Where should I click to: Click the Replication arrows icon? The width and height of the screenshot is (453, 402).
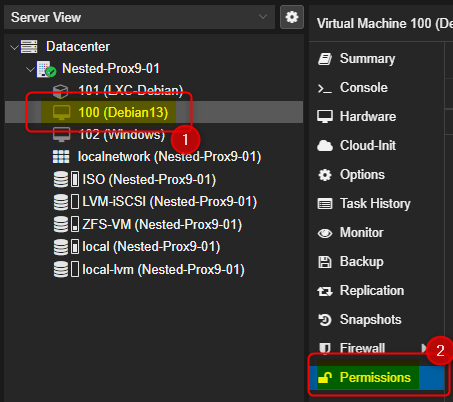coord(325,292)
